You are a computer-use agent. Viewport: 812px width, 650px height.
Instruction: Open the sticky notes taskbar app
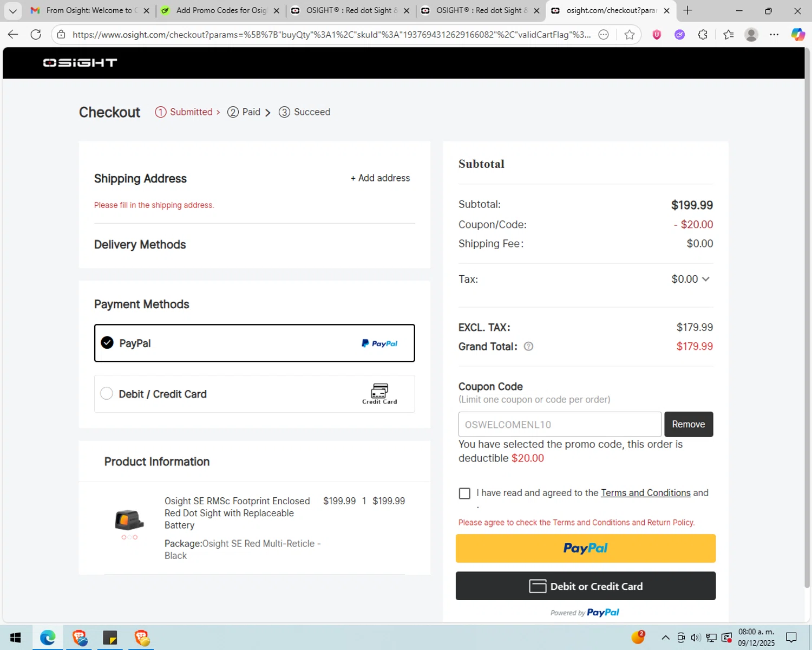point(110,638)
